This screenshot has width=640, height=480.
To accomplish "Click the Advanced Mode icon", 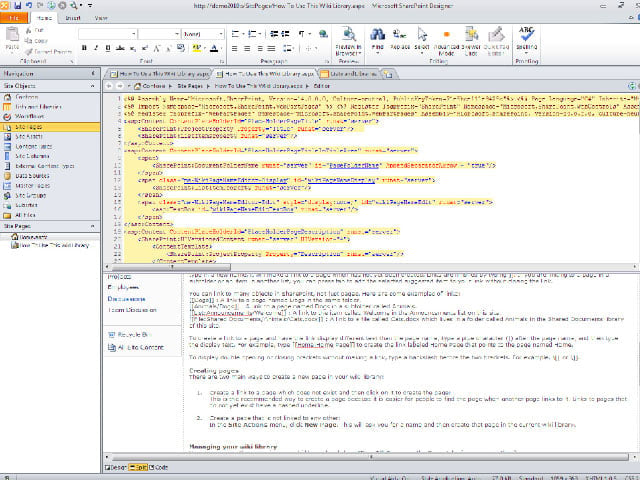I will coord(446,41).
